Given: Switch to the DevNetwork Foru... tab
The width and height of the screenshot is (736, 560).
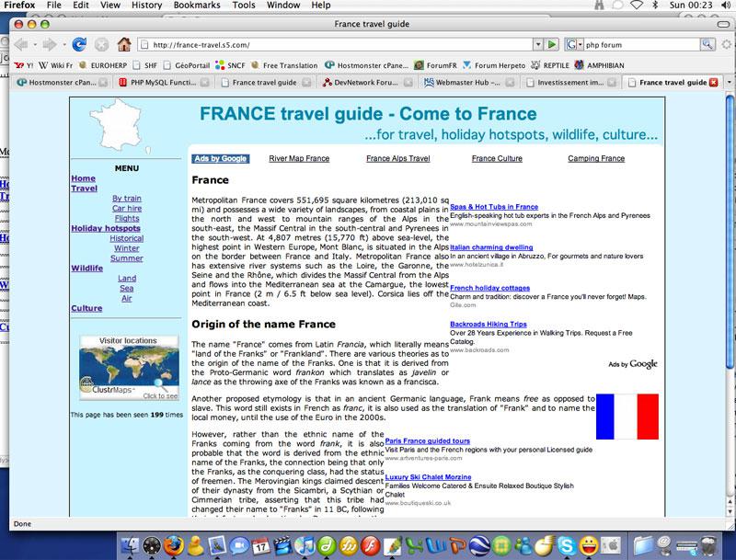Looking at the screenshot, I should pyautogui.click(x=366, y=83).
